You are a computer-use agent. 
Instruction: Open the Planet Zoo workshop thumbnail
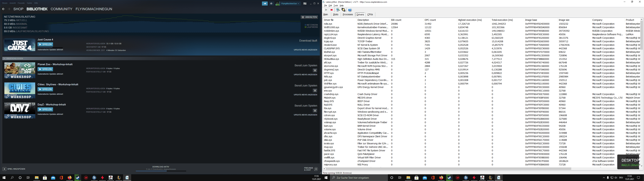click(x=20, y=71)
